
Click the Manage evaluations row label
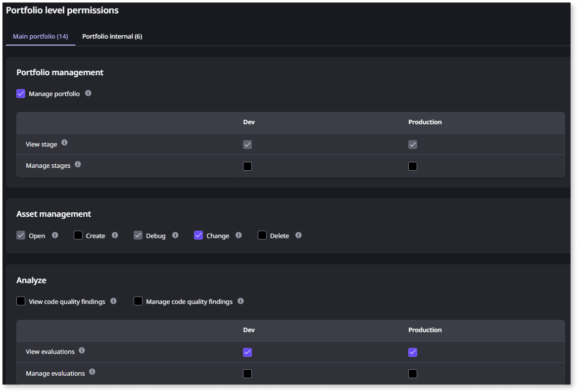pos(55,374)
